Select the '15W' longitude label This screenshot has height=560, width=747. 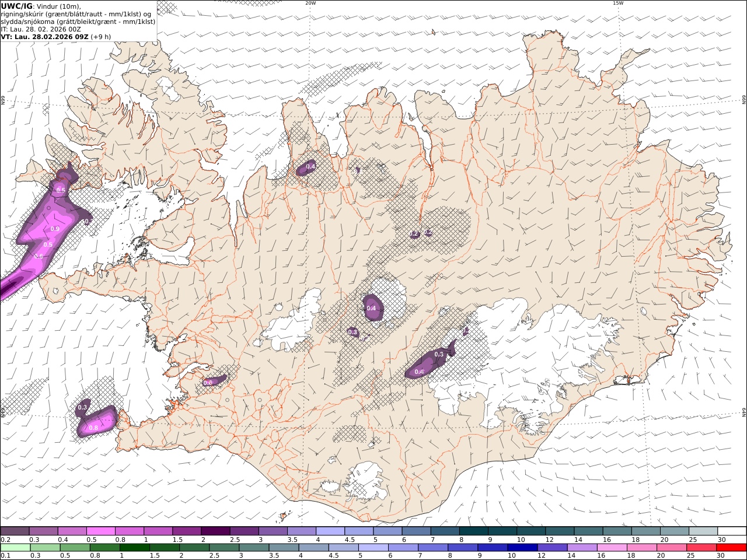click(x=618, y=3)
